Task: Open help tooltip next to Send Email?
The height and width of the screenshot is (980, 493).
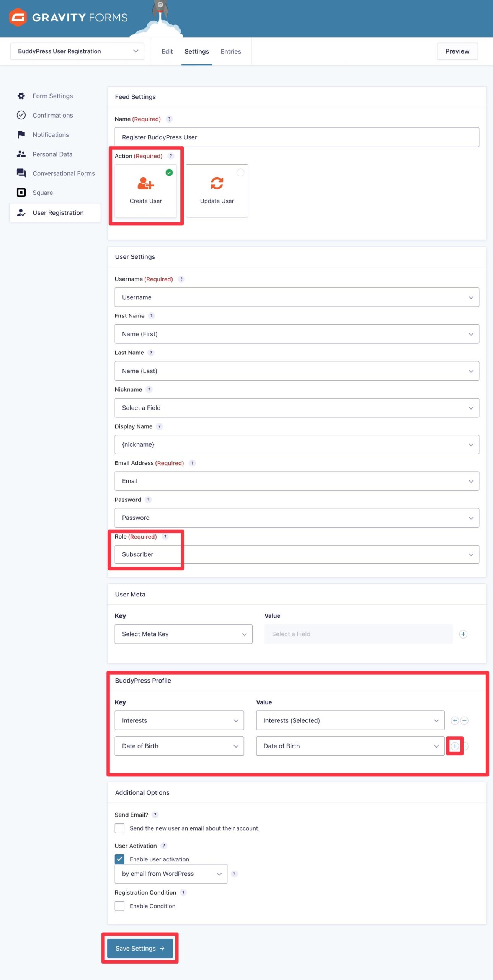Action: 155,815
